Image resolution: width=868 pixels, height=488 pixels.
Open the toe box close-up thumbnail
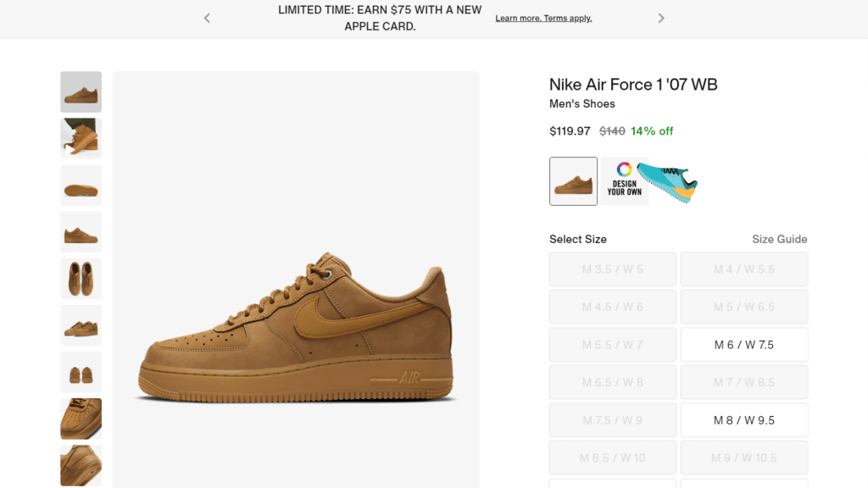81,419
